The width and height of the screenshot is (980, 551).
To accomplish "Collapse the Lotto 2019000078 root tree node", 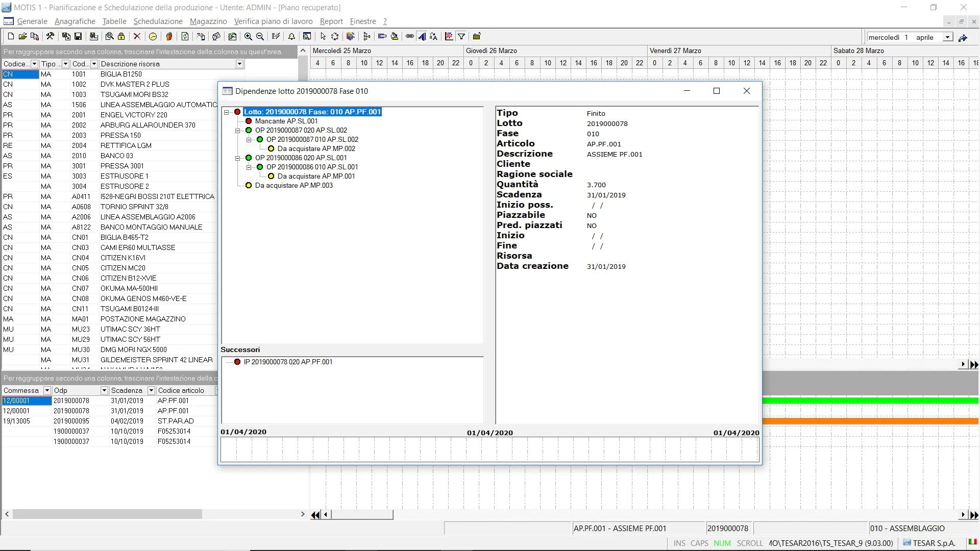I will pos(227,112).
